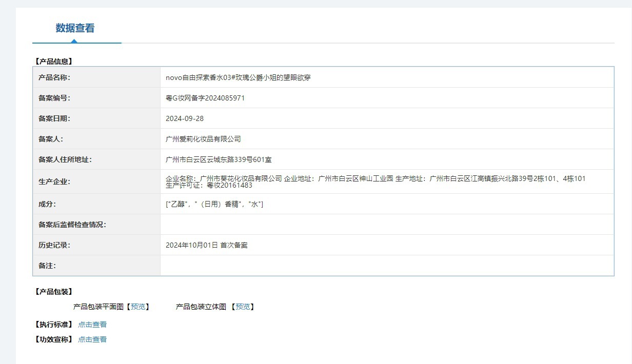The height and width of the screenshot is (364, 632).
Task: Click the 备案人 label cell
Action: pos(96,139)
